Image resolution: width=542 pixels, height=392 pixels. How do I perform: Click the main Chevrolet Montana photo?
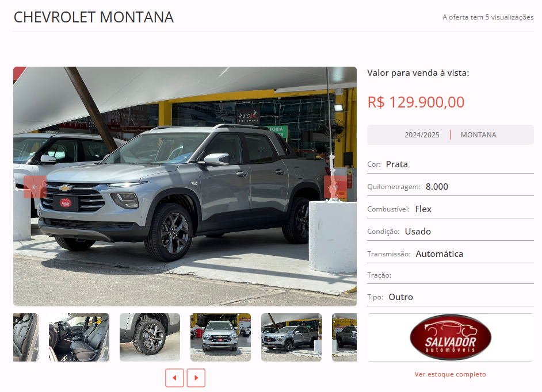pos(185,186)
